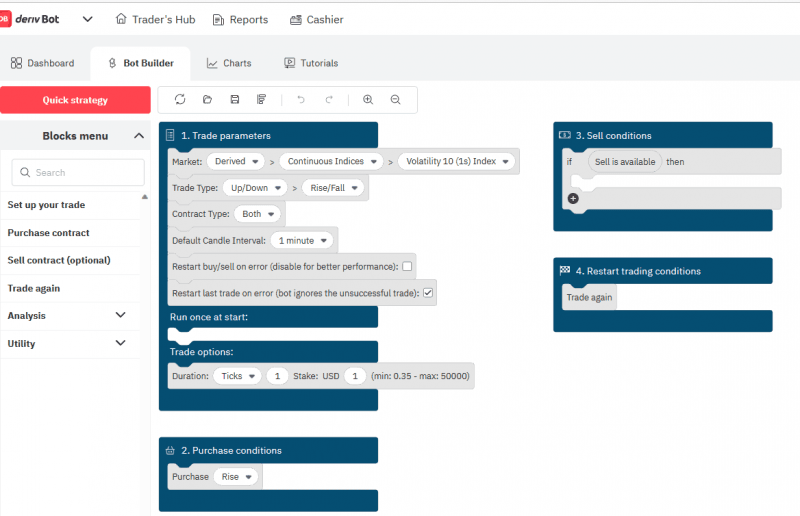The image size is (800, 516).
Task: Switch to the Dashboard tab
Action: [x=42, y=63]
